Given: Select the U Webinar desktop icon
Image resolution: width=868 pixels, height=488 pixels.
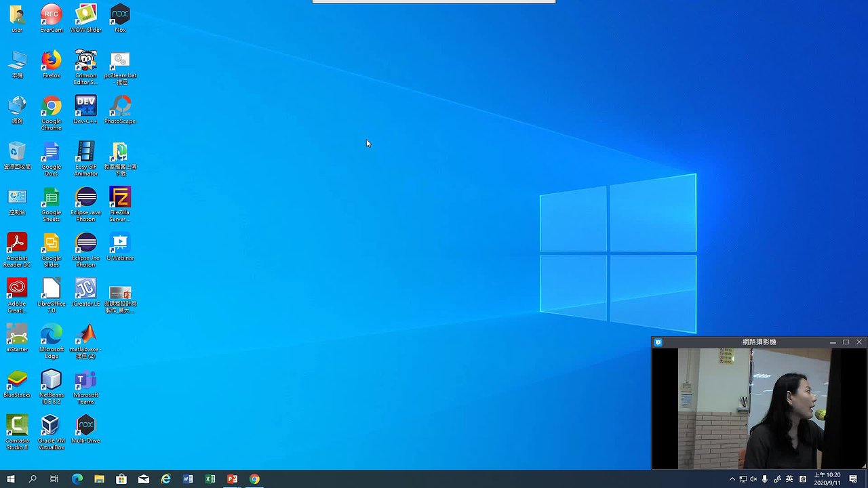Looking at the screenshot, I should click(120, 246).
